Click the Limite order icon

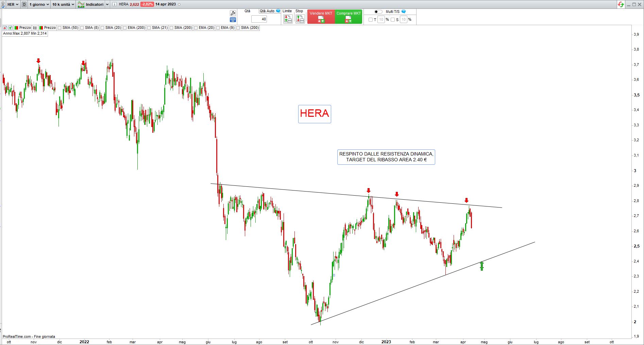(x=288, y=19)
